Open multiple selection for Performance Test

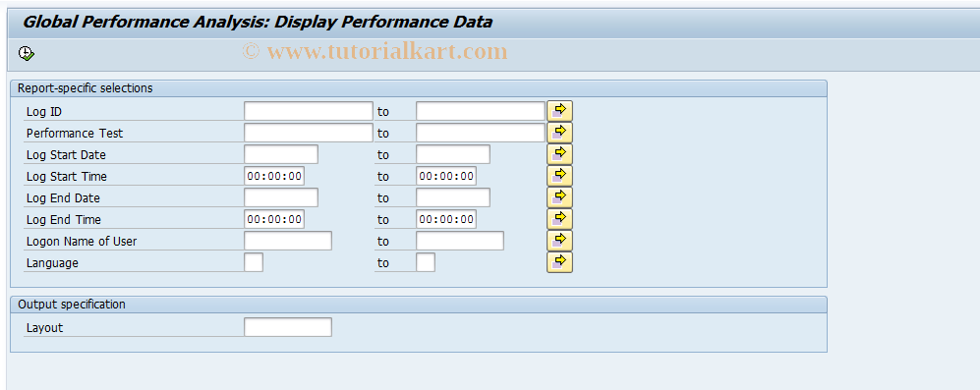[x=559, y=133]
